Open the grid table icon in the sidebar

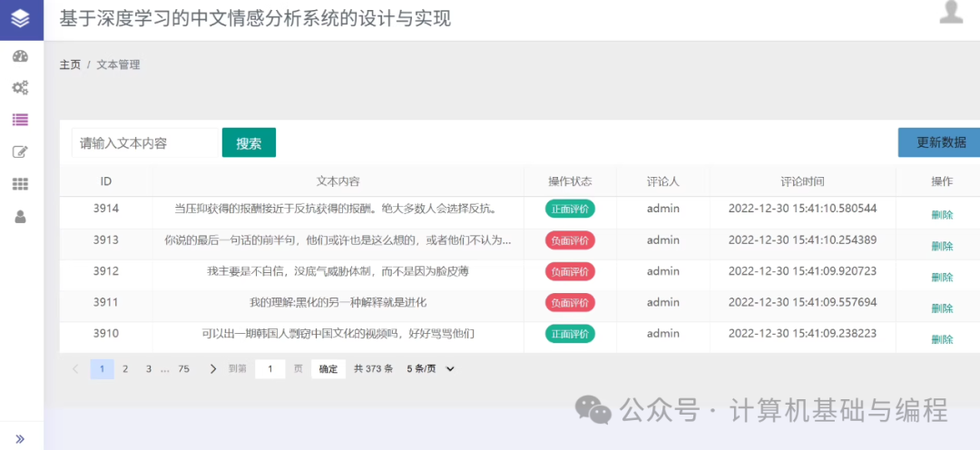pos(21,184)
